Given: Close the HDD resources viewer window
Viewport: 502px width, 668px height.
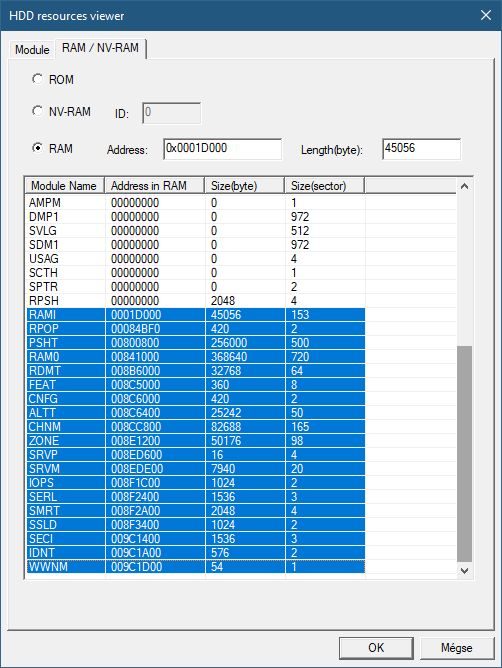Looking at the screenshot, I should pyautogui.click(x=486, y=15).
